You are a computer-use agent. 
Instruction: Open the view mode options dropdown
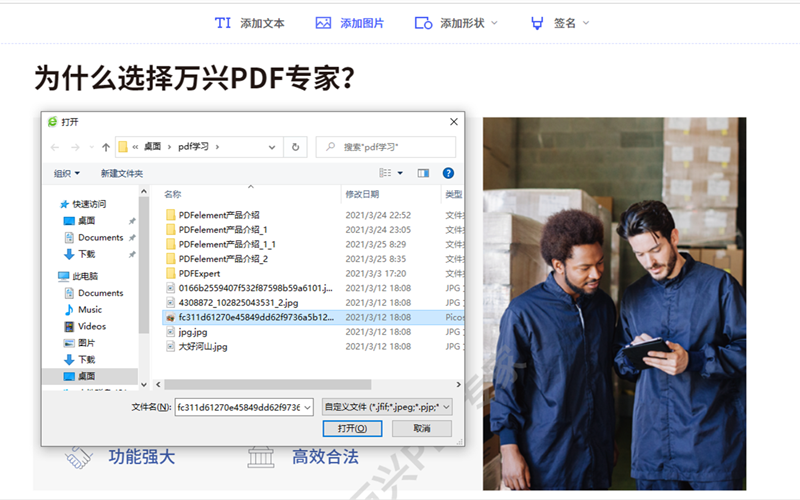pos(400,173)
